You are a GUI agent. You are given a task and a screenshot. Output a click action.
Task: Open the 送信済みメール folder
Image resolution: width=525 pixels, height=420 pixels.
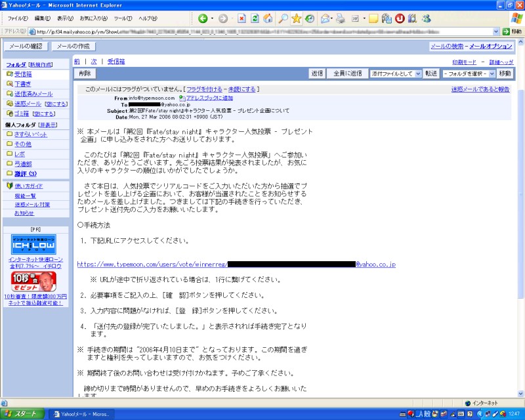[x=33, y=94]
